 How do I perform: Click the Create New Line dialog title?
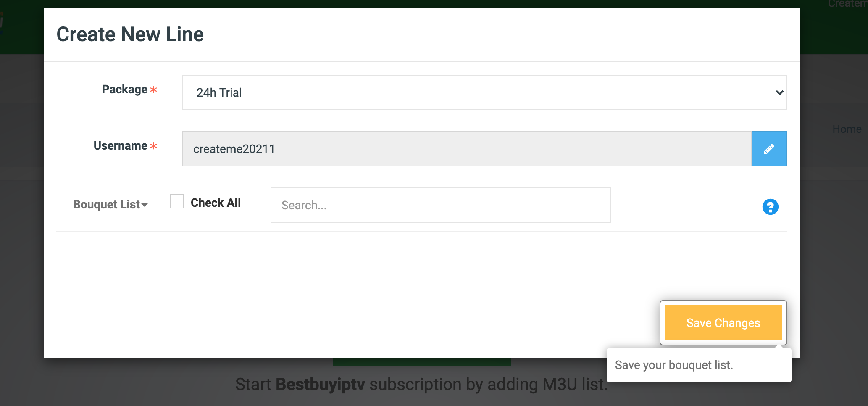(130, 34)
